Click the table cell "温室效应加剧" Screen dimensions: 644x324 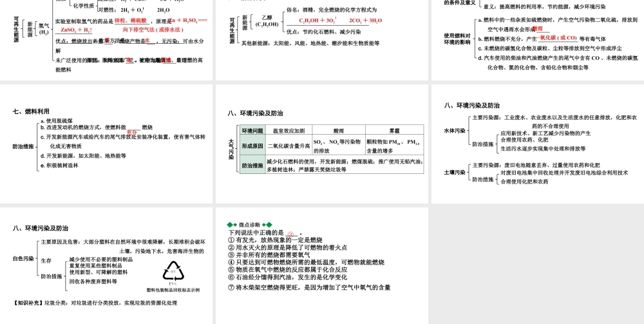tap(289, 131)
